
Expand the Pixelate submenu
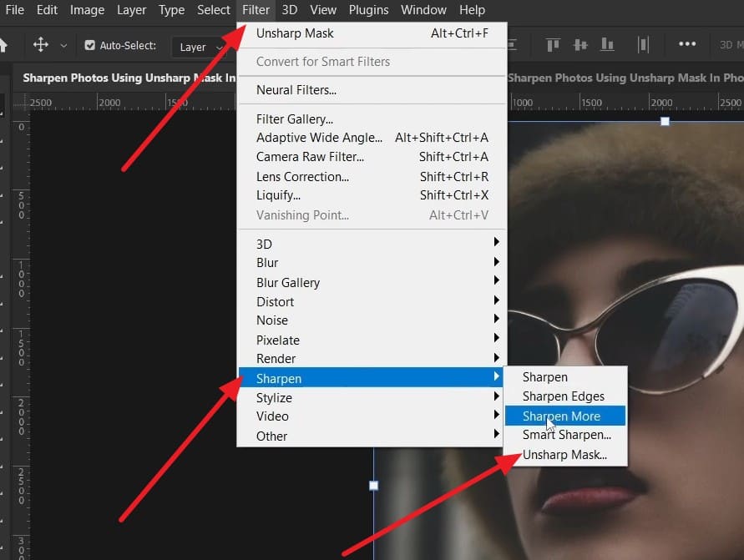pyautogui.click(x=372, y=340)
